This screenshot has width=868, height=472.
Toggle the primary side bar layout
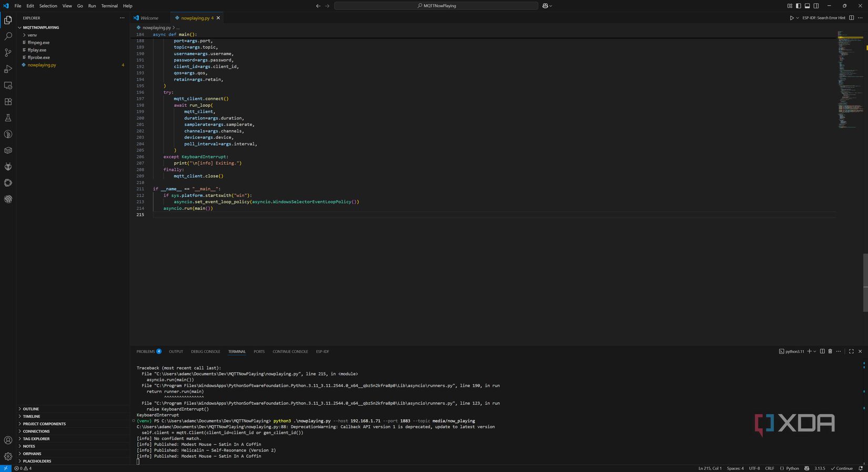(798, 6)
